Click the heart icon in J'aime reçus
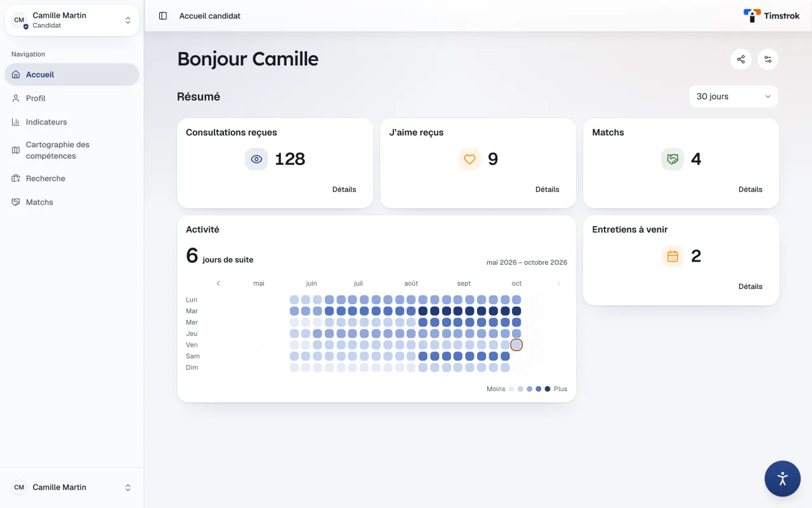812x508 pixels. point(469,159)
